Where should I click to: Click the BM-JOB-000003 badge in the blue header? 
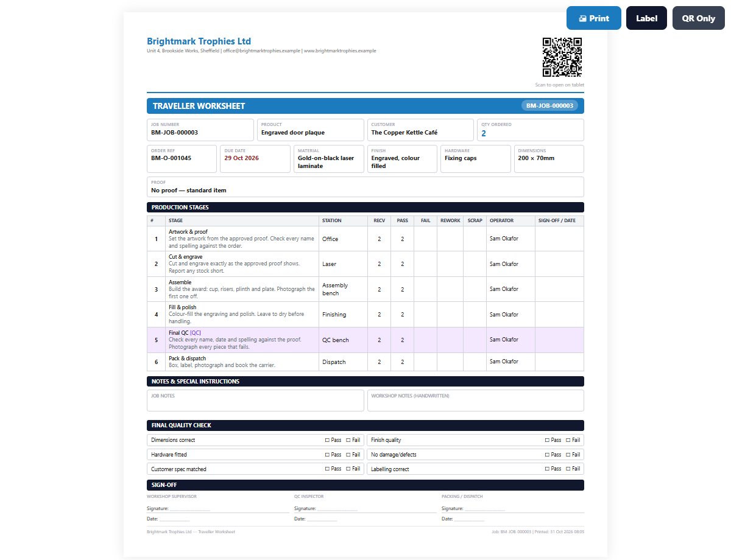(x=550, y=106)
